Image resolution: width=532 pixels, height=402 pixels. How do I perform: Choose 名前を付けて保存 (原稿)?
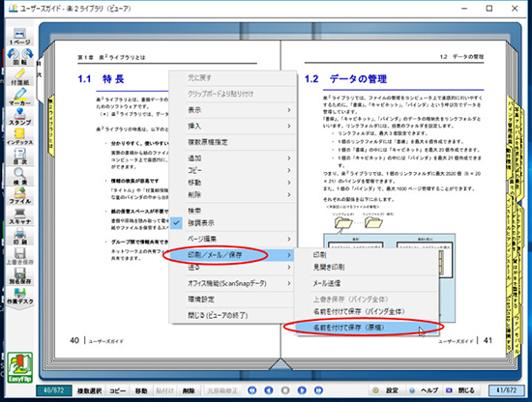click(367, 328)
